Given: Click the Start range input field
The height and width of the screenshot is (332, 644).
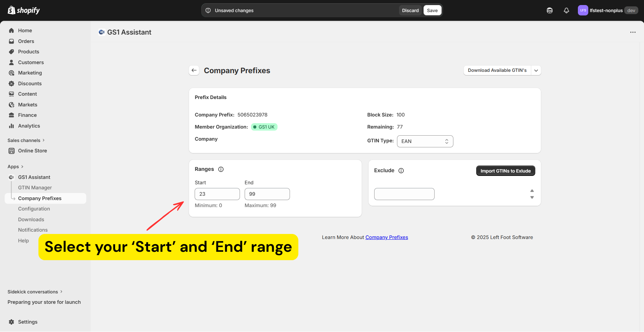Looking at the screenshot, I should pyautogui.click(x=217, y=194).
